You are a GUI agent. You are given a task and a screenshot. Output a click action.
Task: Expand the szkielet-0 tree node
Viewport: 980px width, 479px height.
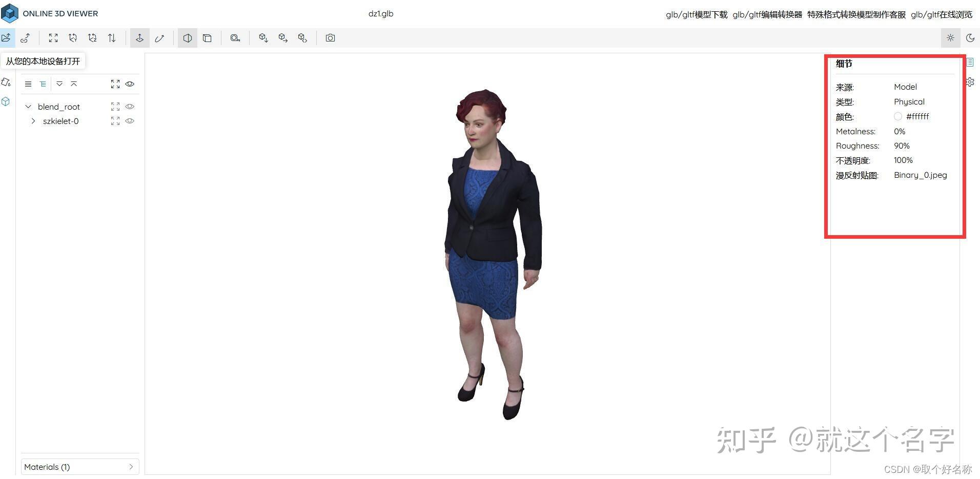[33, 121]
